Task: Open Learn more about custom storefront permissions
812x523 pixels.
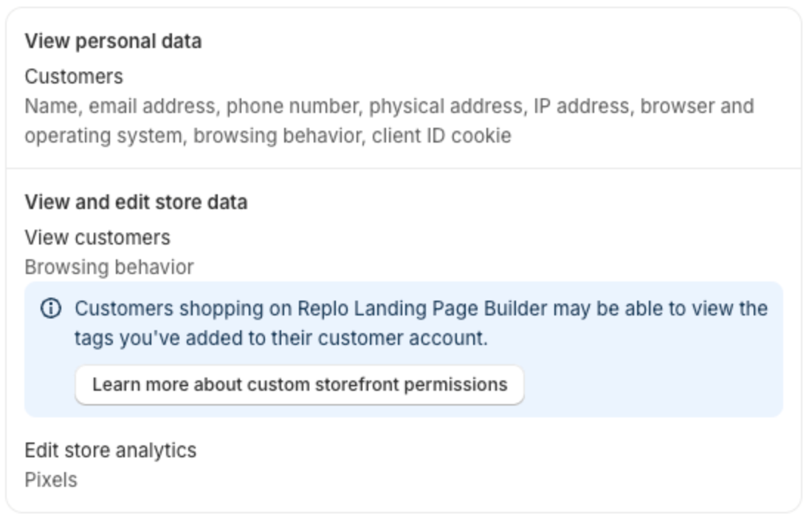Action: coord(300,385)
